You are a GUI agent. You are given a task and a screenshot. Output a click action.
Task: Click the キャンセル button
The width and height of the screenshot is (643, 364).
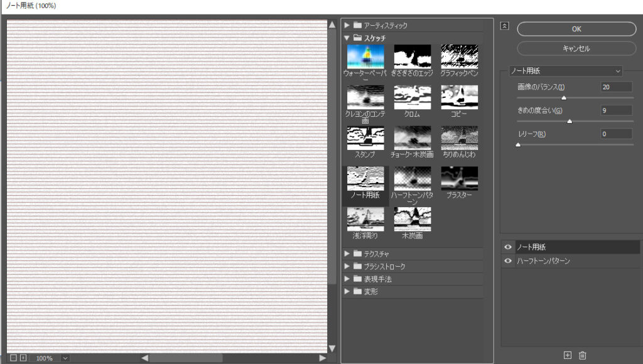tap(576, 48)
